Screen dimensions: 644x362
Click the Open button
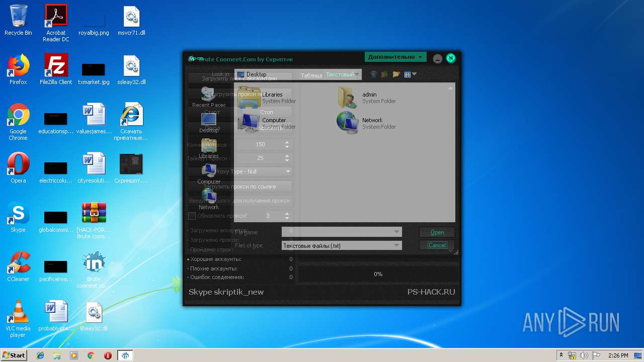[437, 232]
